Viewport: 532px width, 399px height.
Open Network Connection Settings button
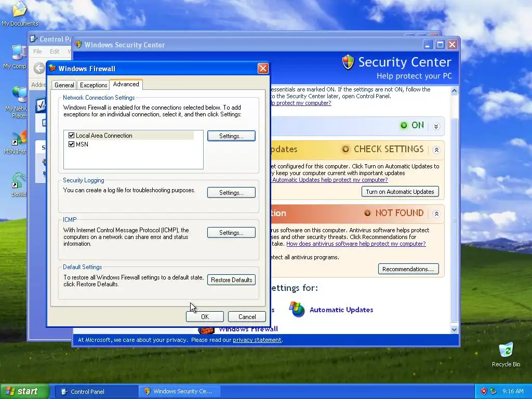pyautogui.click(x=231, y=136)
